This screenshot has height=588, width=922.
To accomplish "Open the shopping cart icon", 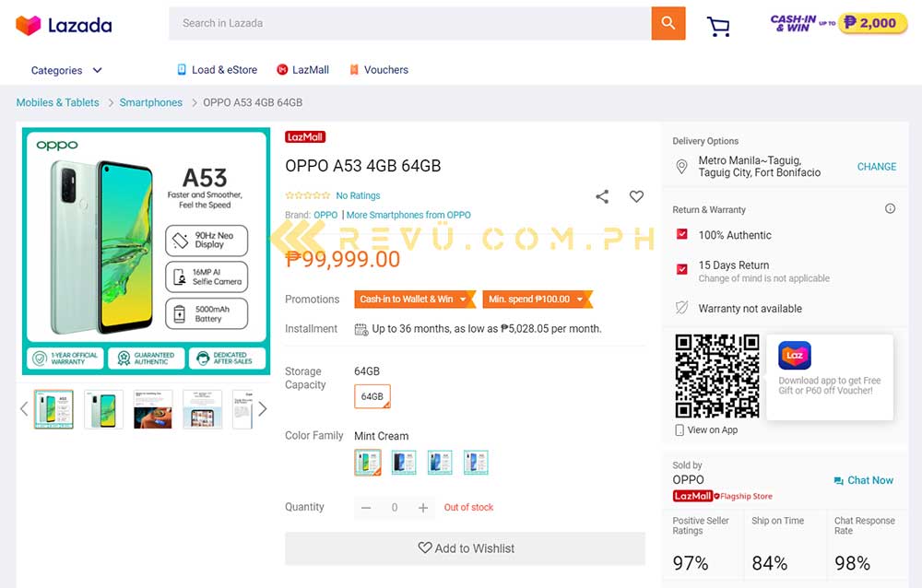I will pos(718,27).
